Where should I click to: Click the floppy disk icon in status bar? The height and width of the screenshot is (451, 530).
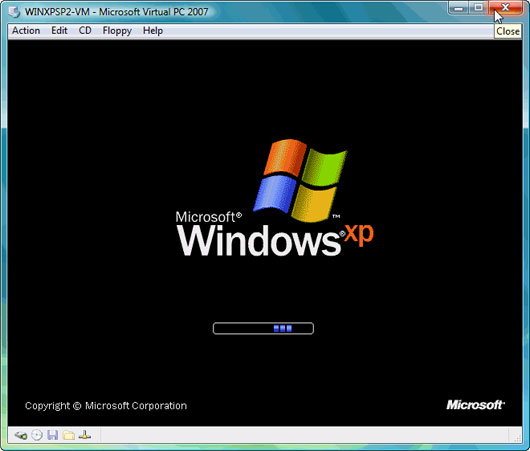coord(52,435)
